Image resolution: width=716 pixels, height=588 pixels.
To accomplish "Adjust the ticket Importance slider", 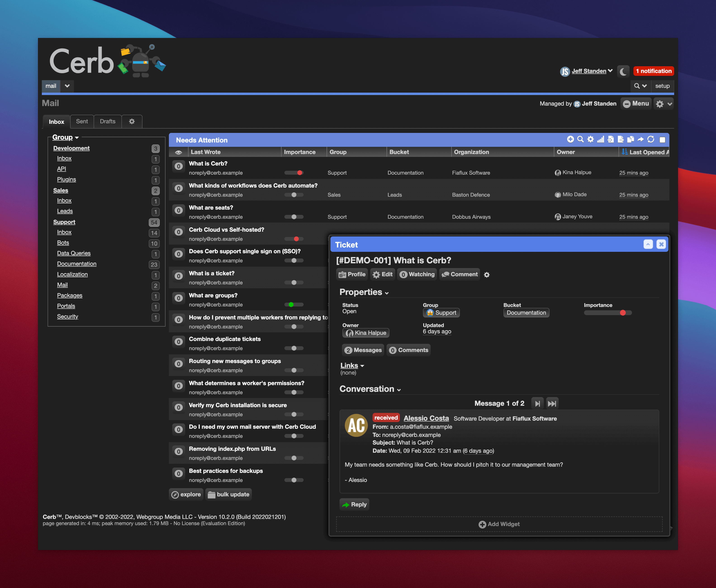I will click(624, 313).
